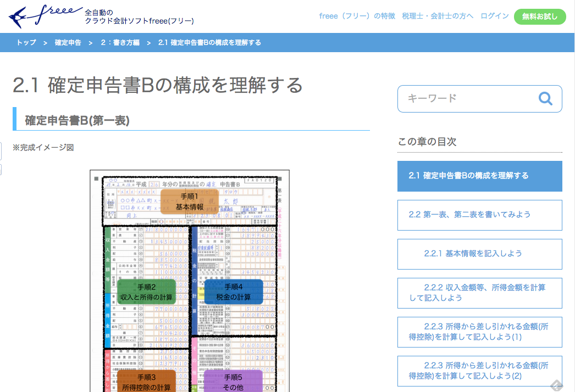Click the キーワード search input field
The height and width of the screenshot is (392, 575).
click(x=467, y=99)
